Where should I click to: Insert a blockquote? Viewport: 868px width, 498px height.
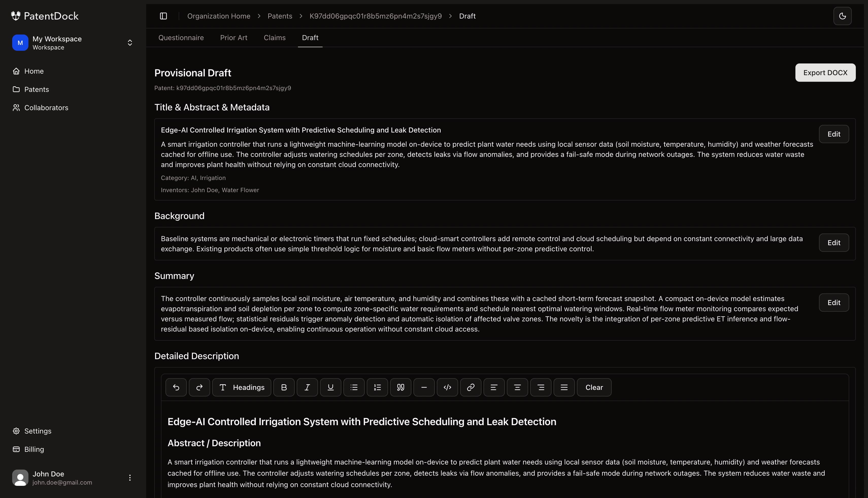(400, 387)
